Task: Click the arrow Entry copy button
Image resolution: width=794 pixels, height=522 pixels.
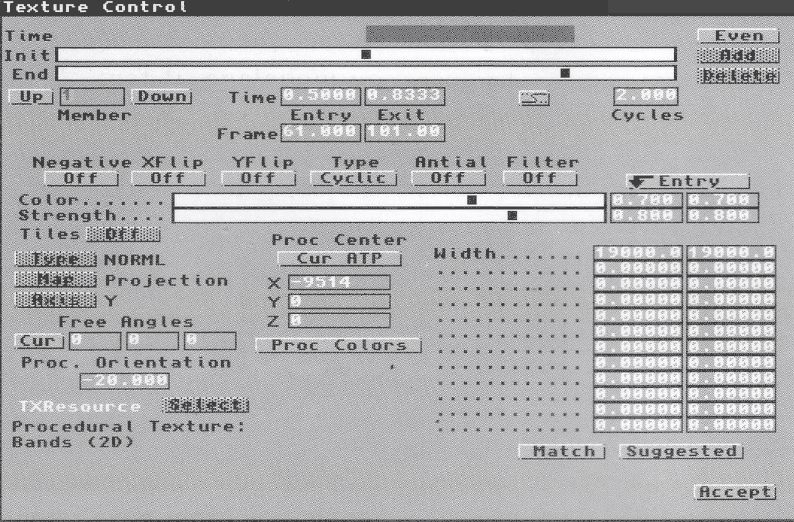Action: point(688,181)
